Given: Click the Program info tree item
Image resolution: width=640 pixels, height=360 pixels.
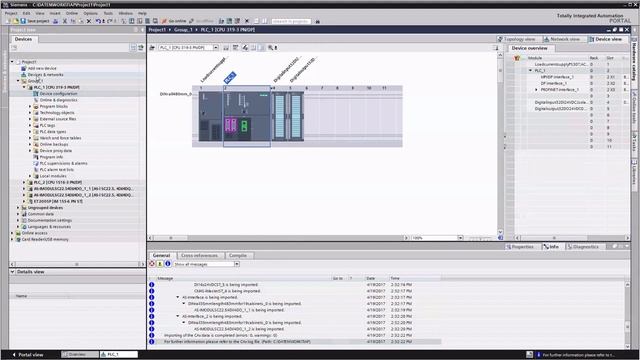Looking at the screenshot, I should [51, 157].
